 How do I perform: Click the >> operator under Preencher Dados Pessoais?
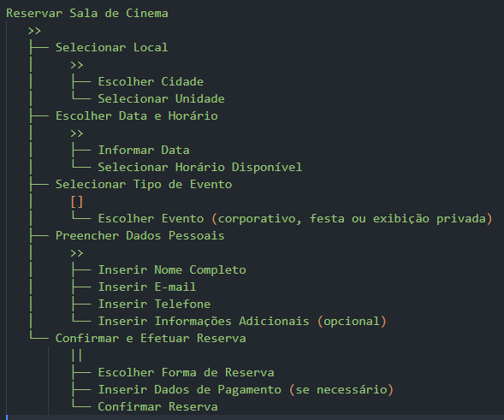point(77,253)
